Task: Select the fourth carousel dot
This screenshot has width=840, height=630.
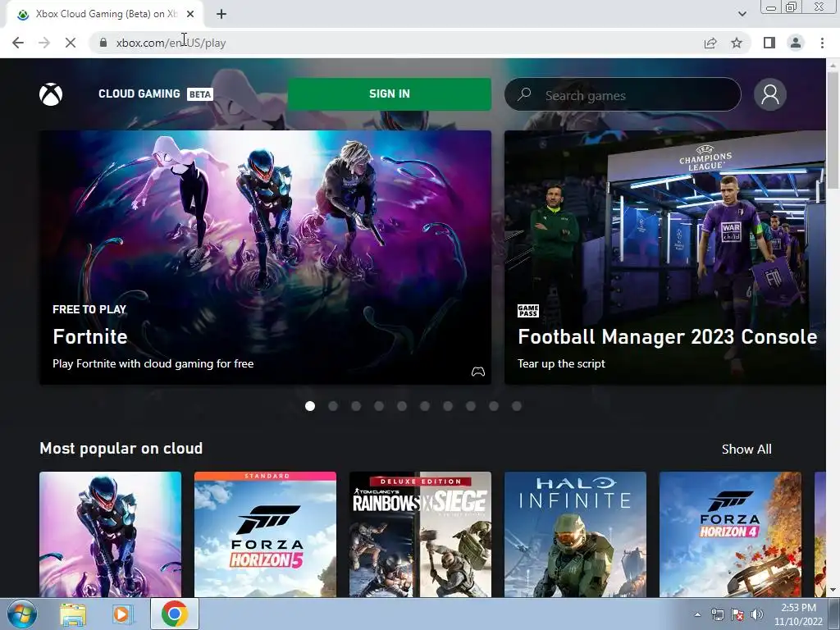Action: click(379, 406)
